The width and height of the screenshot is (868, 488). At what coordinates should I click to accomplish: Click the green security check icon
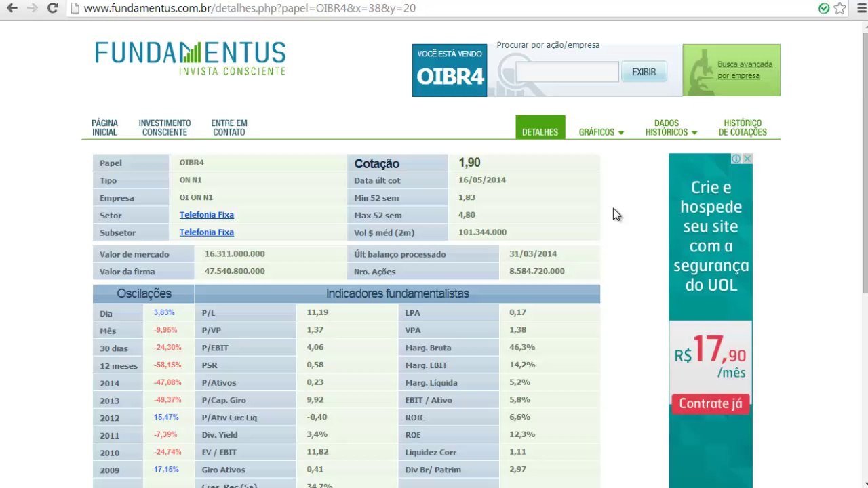[824, 8]
